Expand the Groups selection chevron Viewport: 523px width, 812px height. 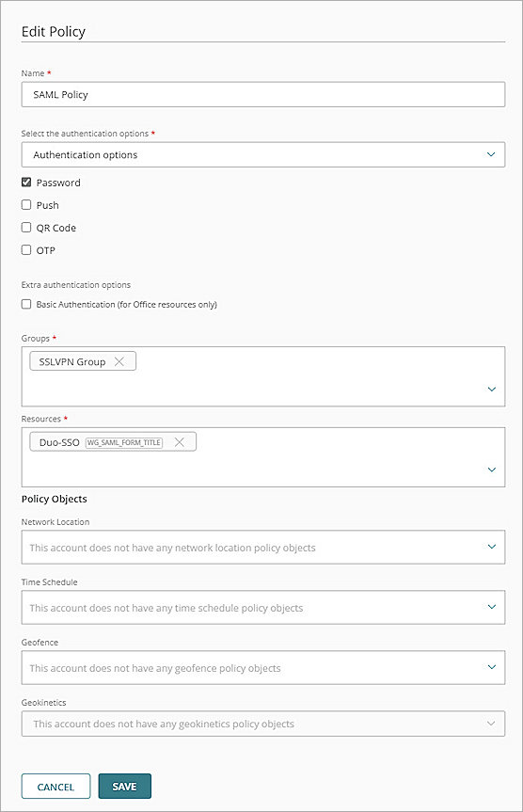coord(491,389)
